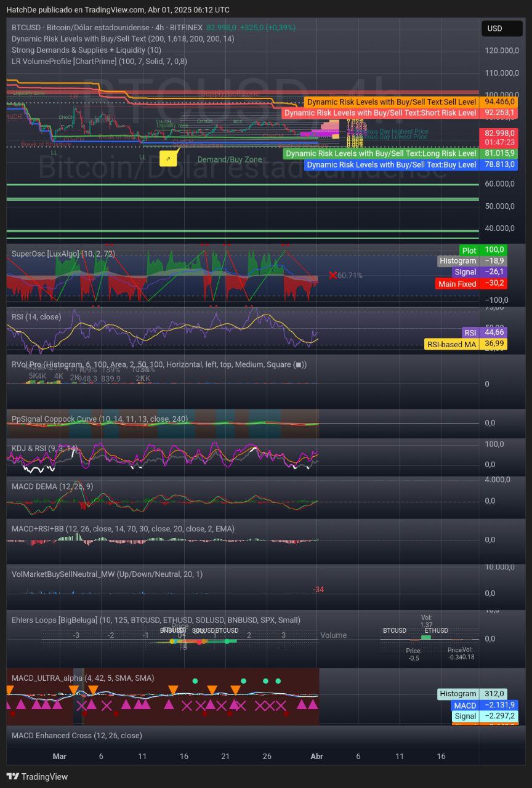Click the LR VolumeProfile [ChartPrime] legend
Screen dimensions: 532x788
pyautogui.click(x=99, y=61)
